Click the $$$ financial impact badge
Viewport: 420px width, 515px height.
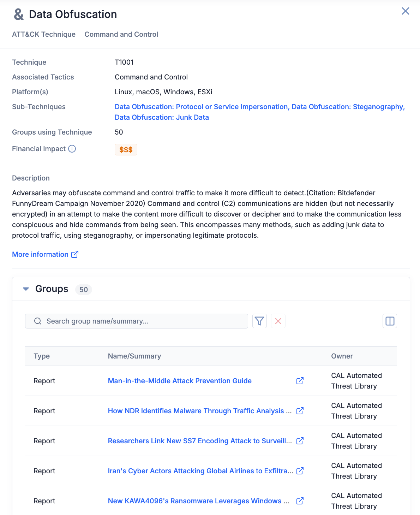pyautogui.click(x=126, y=149)
